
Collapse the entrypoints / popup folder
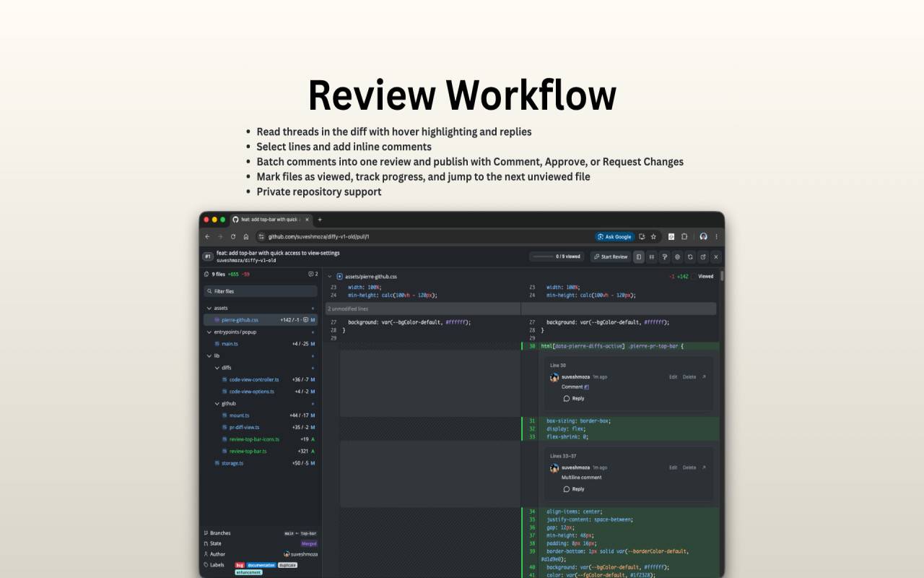209,332
